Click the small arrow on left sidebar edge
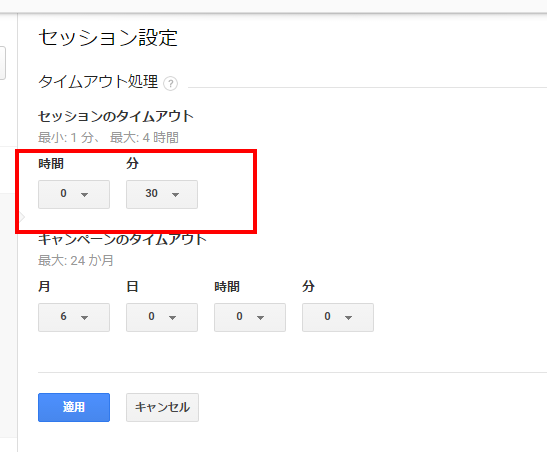547x452 pixels. coord(22,217)
